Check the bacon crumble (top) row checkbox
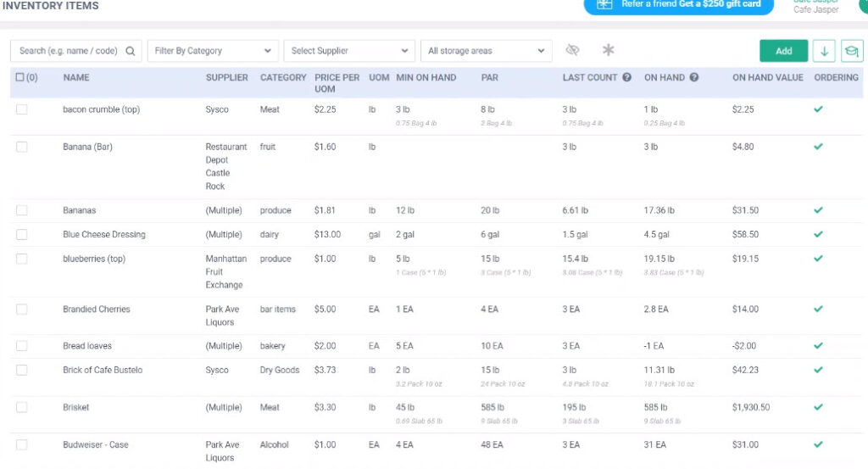The width and height of the screenshot is (868, 469). click(x=21, y=109)
